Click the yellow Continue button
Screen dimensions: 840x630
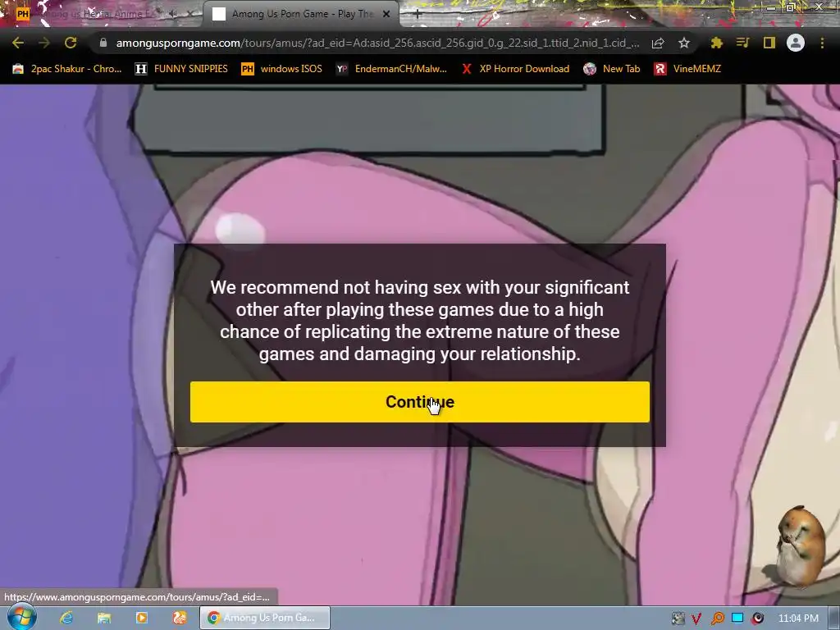419,402
